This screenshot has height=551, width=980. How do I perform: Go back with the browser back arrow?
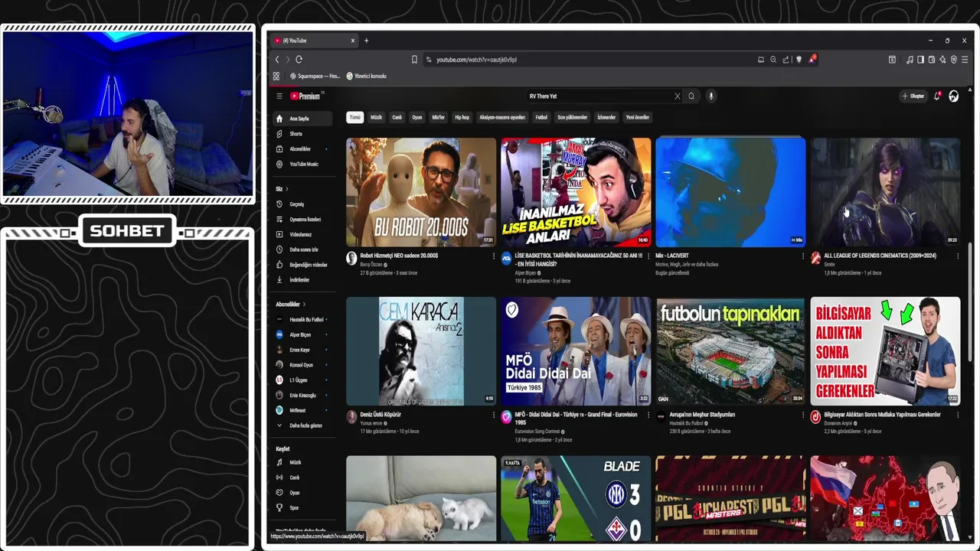[x=277, y=60]
